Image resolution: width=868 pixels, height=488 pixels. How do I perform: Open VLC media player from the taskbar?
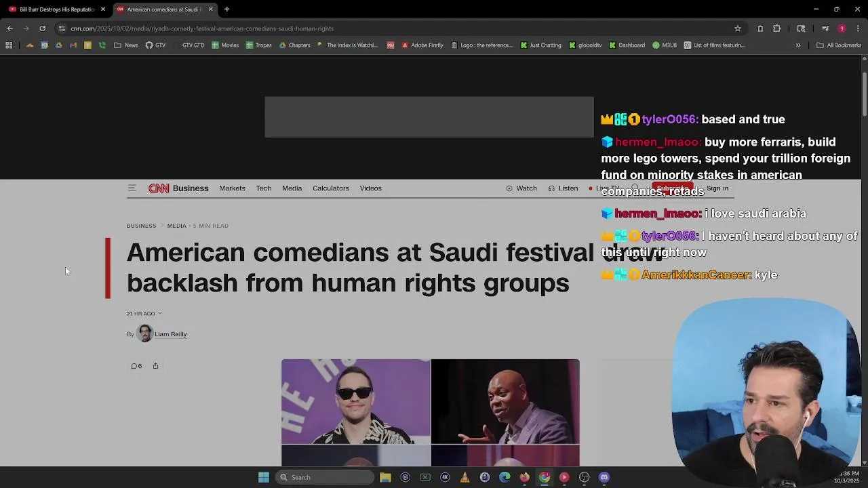pos(465,477)
